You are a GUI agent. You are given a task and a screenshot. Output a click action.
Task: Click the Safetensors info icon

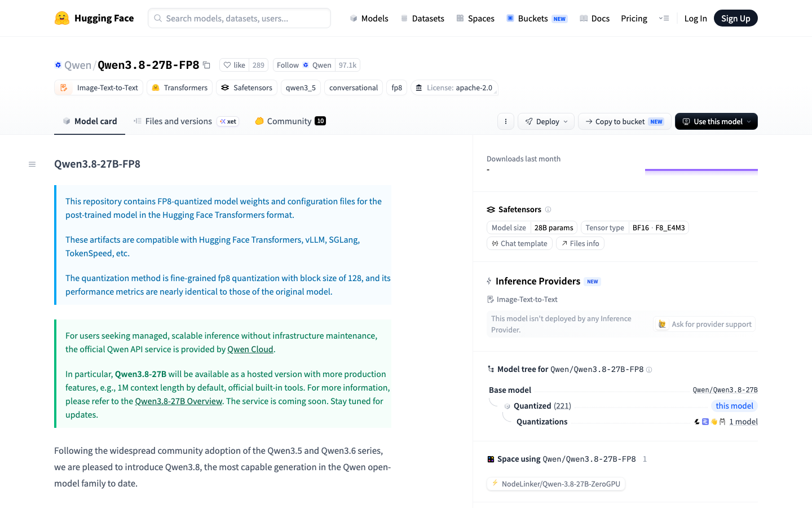click(x=548, y=209)
